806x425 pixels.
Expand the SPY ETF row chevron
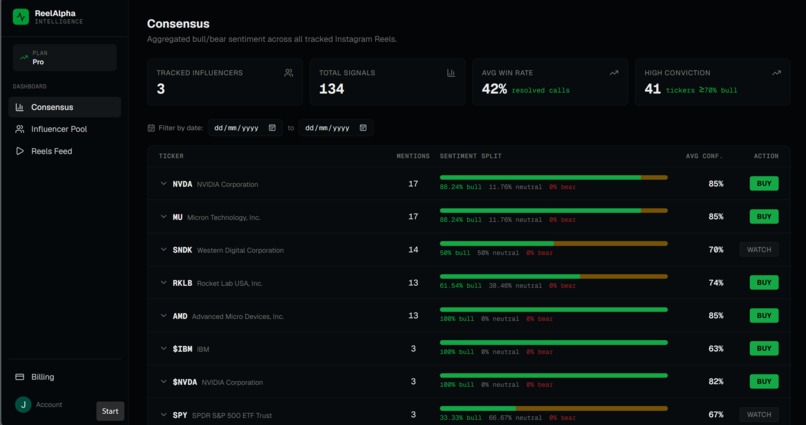click(x=163, y=414)
